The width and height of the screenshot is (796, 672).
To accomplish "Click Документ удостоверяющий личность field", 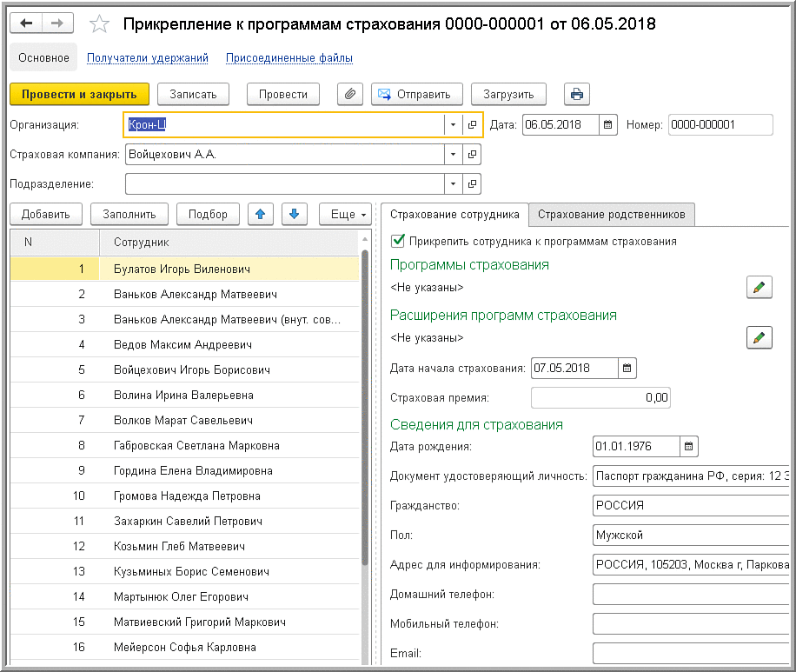I will point(690,476).
